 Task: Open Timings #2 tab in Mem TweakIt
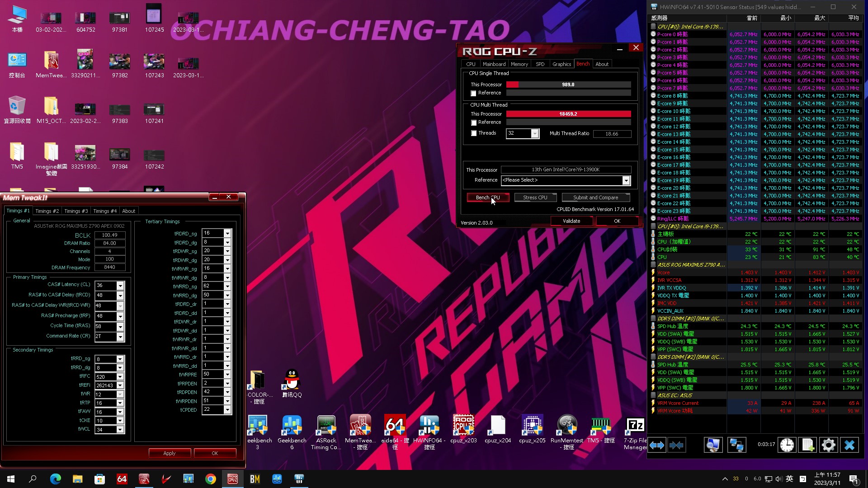coord(47,211)
